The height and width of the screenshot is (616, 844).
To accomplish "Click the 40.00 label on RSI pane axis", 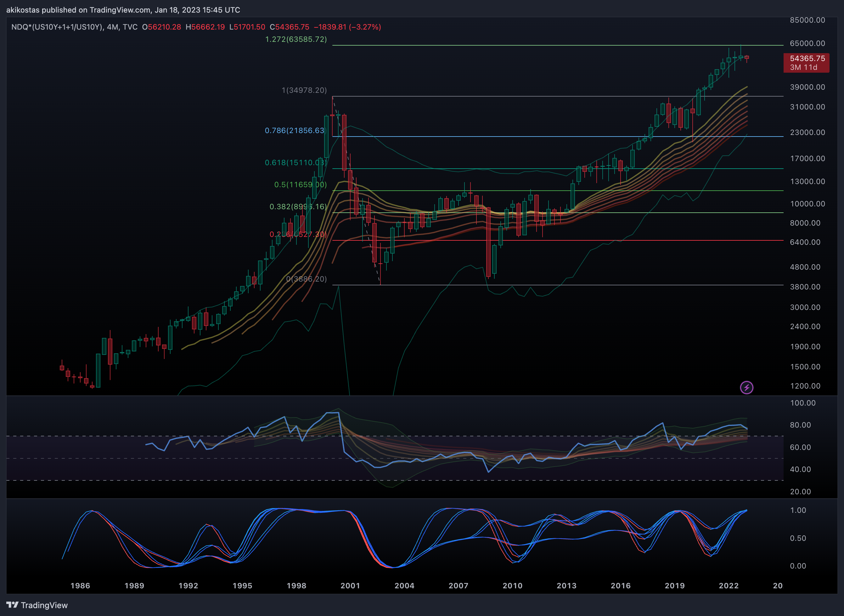I will click(800, 469).
